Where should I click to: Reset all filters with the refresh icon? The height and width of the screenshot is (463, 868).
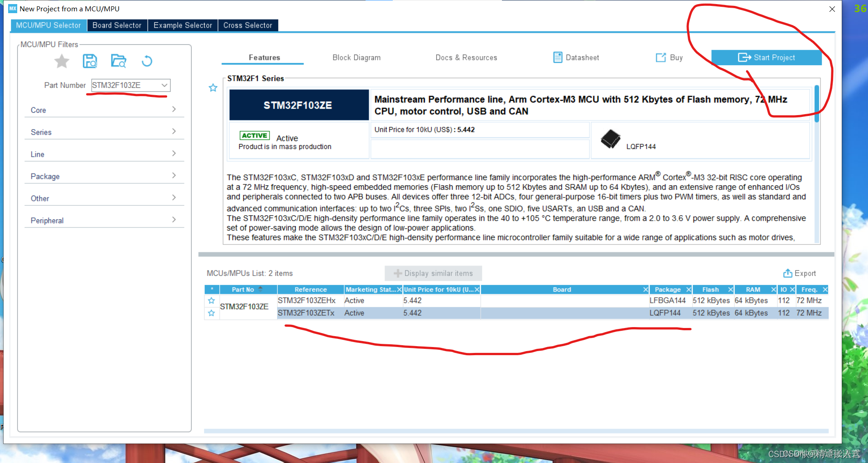(x=147, y=61)
